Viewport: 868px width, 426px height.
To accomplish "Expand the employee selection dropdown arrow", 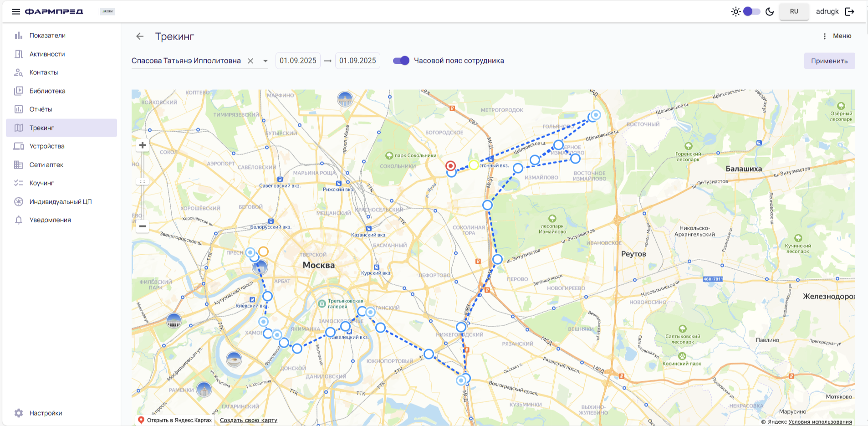I will [265, 61].
